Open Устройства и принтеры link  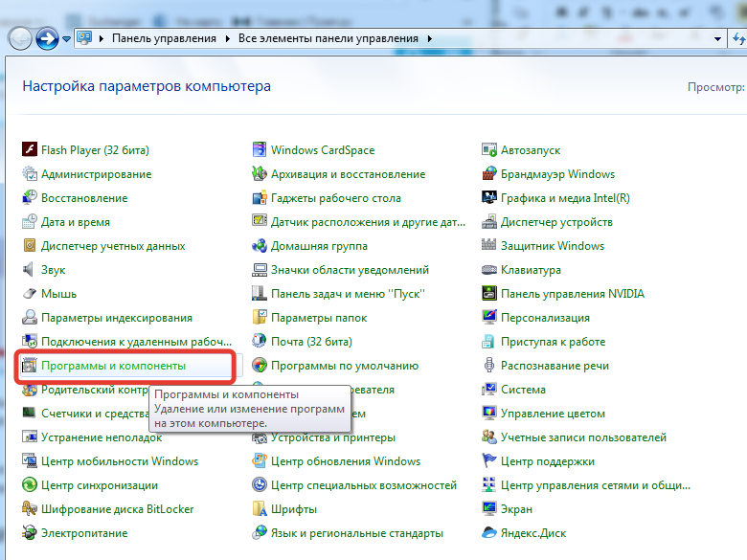click(333, 437)
